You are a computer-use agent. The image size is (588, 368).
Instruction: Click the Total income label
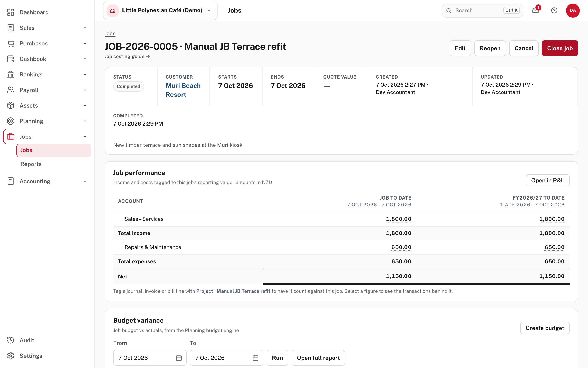pos(134,233)
